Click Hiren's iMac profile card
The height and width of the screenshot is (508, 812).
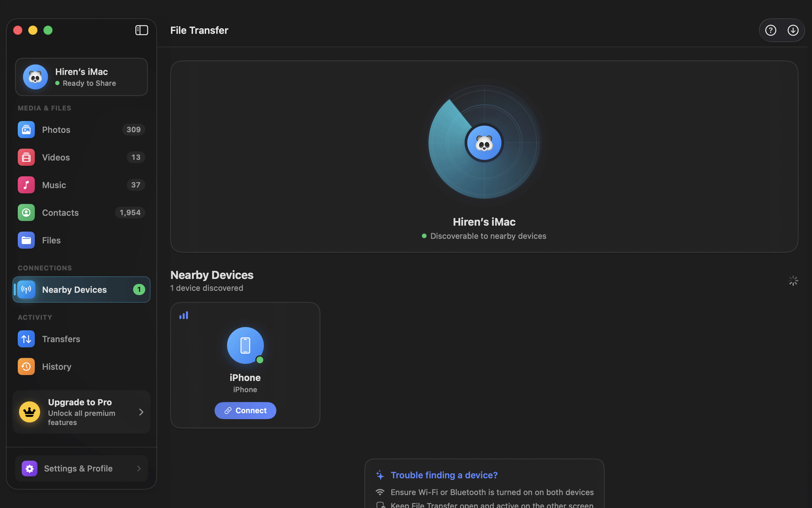pyautogui.click(x=81, y=77)
